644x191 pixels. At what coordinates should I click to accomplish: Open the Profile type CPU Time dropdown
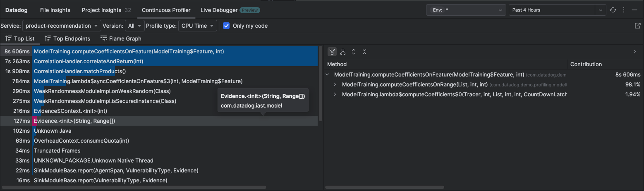[x=198, y=26]
